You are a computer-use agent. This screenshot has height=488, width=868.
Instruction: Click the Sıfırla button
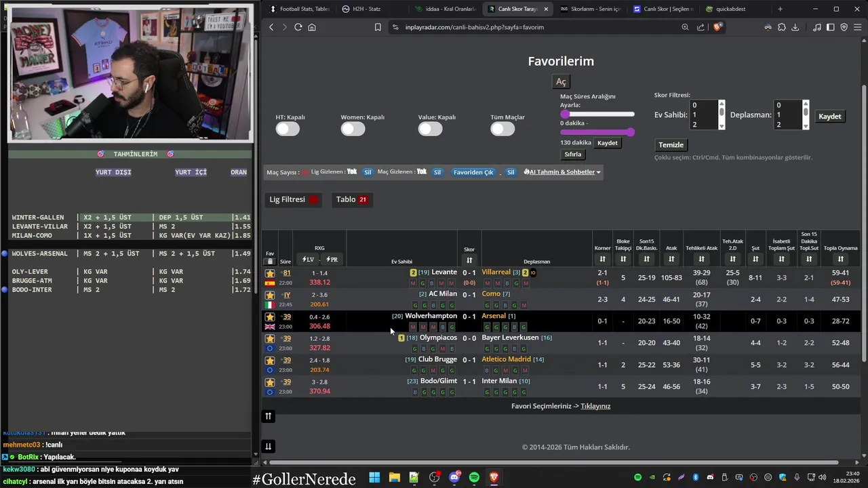tap(573, 155)
